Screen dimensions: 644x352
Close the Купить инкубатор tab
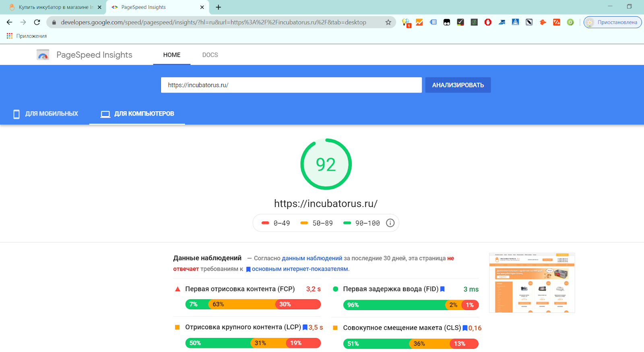tap(99, 7)
